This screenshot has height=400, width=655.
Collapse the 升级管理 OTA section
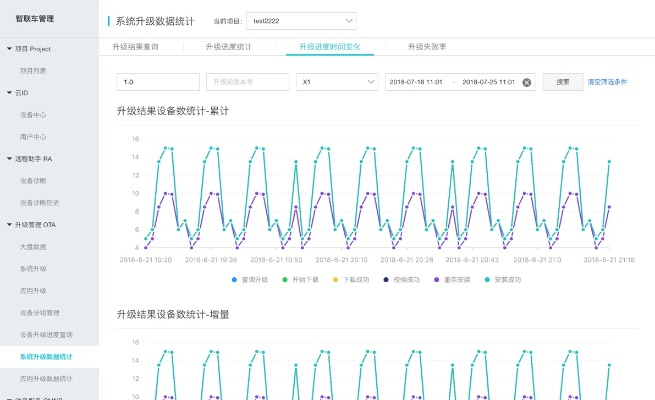coord(9,225)
